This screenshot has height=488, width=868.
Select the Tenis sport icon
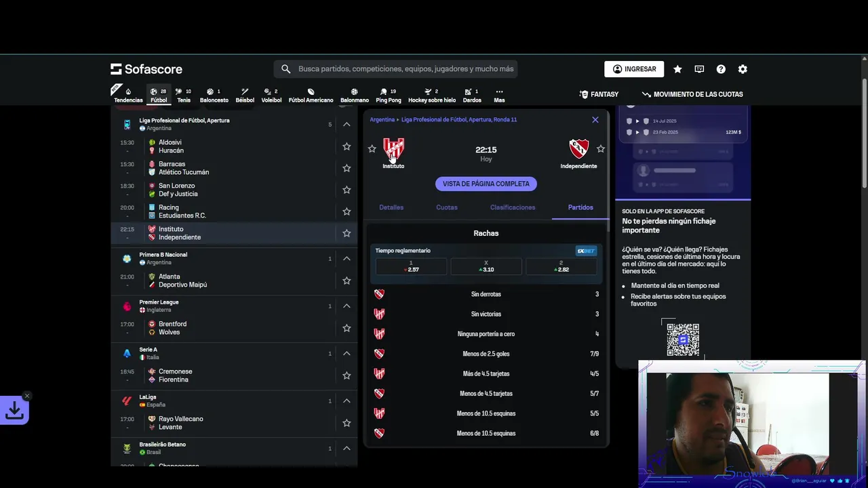pos(184,96)
